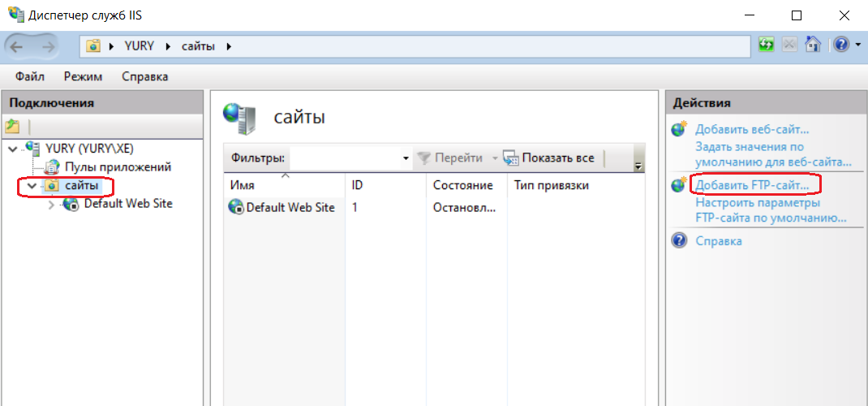Click the Back navigation arrow
Image resolution: width=868 pixels, height=406 pixels.
[x=16, y=46]
